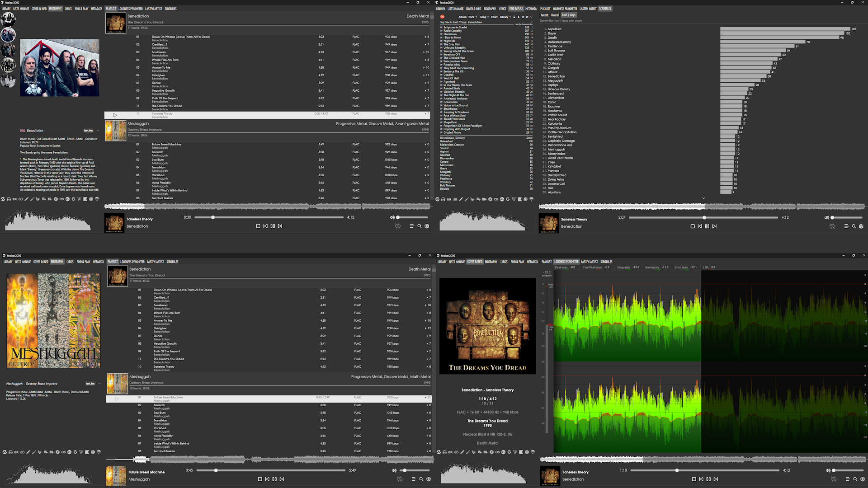Expand the Library dropdown in Find & Play toolbar
Screen dimensions: 868x488
point(505,17)
